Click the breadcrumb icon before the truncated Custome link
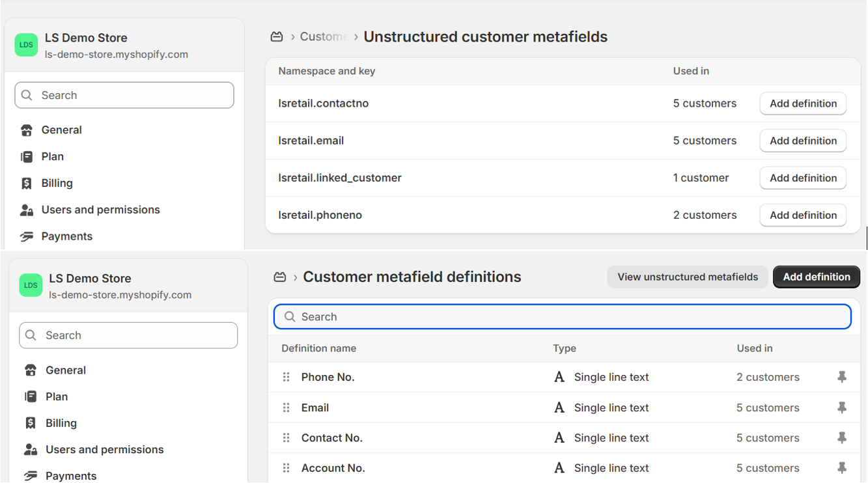This screenshot has height=483, width=868. [277, 37]
